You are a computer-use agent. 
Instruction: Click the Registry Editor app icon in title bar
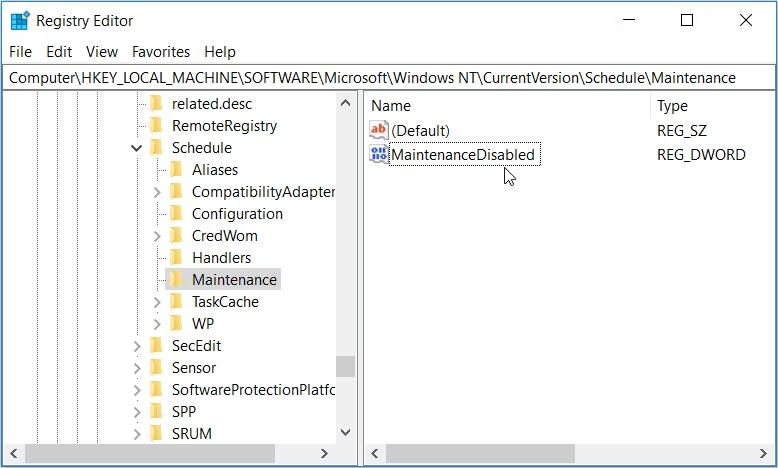(x=20, y=20)
